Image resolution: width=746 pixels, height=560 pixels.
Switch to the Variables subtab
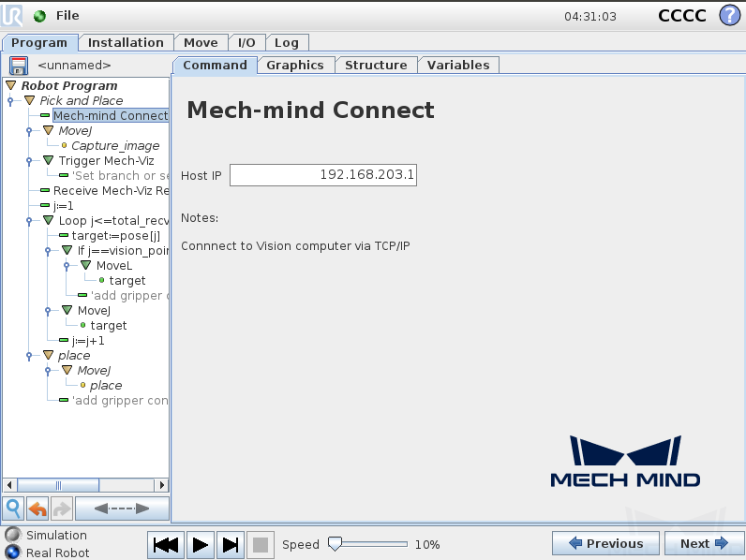[458, 66]
